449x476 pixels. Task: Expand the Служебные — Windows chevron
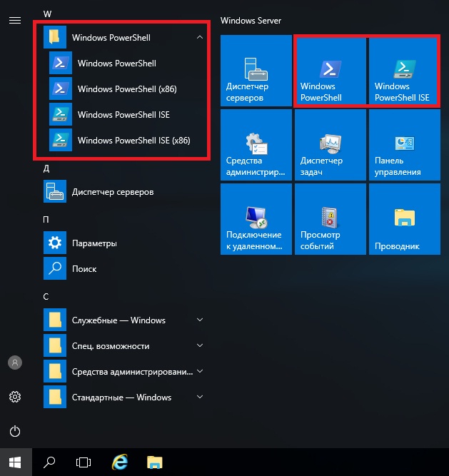pos(199,320)
